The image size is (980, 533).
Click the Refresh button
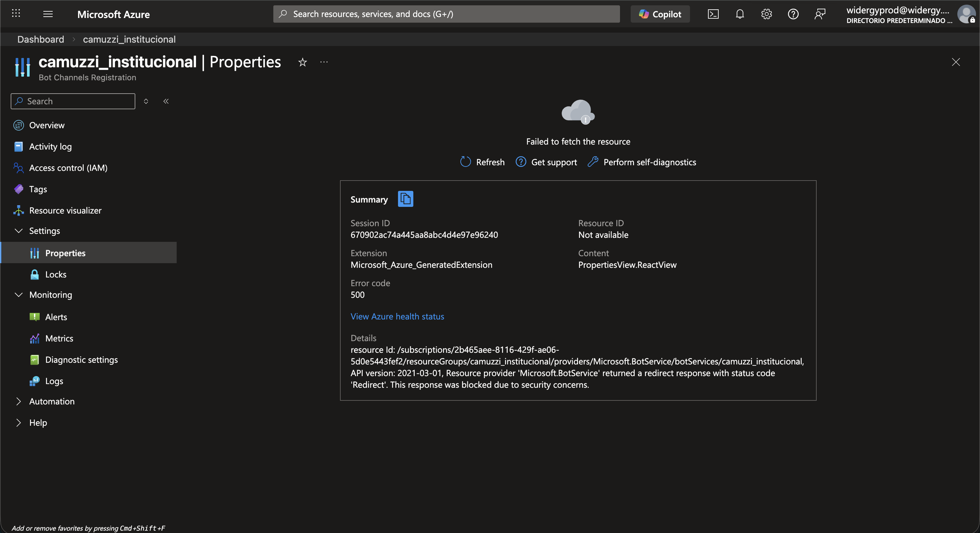coord(482,162)
